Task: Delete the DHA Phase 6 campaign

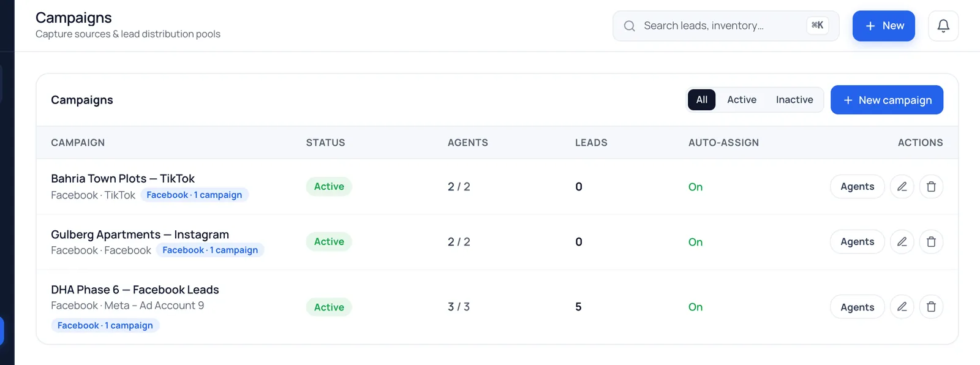Action: (931, 307)
